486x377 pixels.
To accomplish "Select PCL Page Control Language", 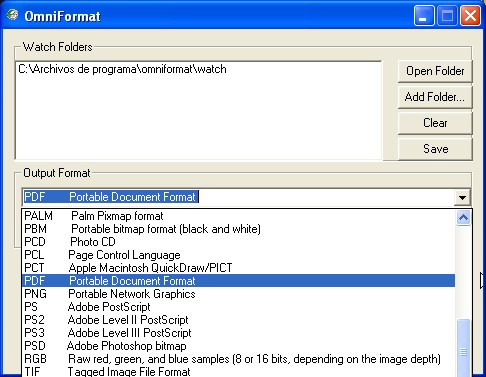I will [x=238, y=255].
